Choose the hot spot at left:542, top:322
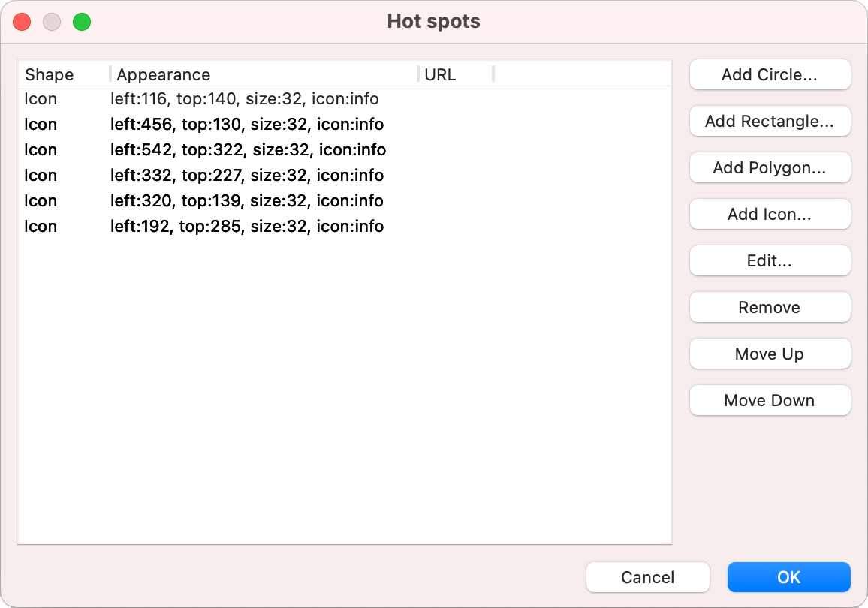Screen dimensions: 868x608 (x=248, y=150)
